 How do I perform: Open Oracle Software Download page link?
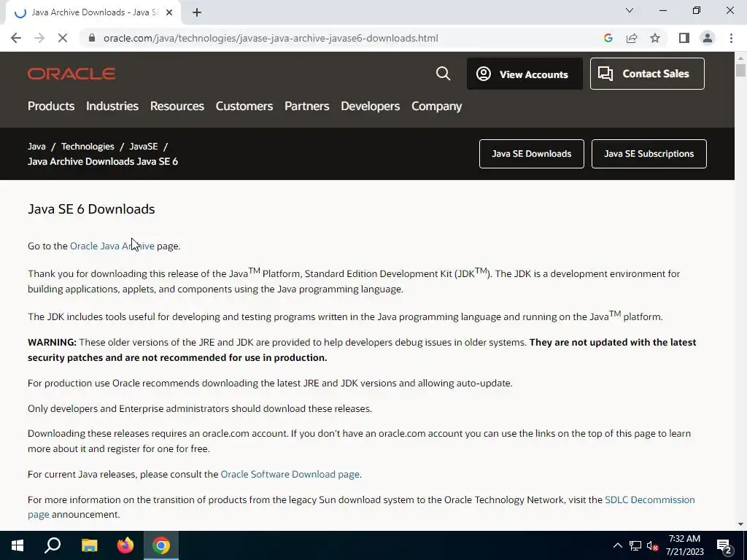coord(290,474)
